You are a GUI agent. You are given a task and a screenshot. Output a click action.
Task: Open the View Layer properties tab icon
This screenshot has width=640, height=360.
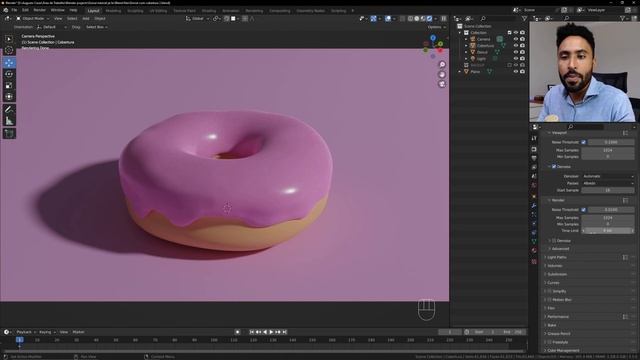tap(534, 167)
